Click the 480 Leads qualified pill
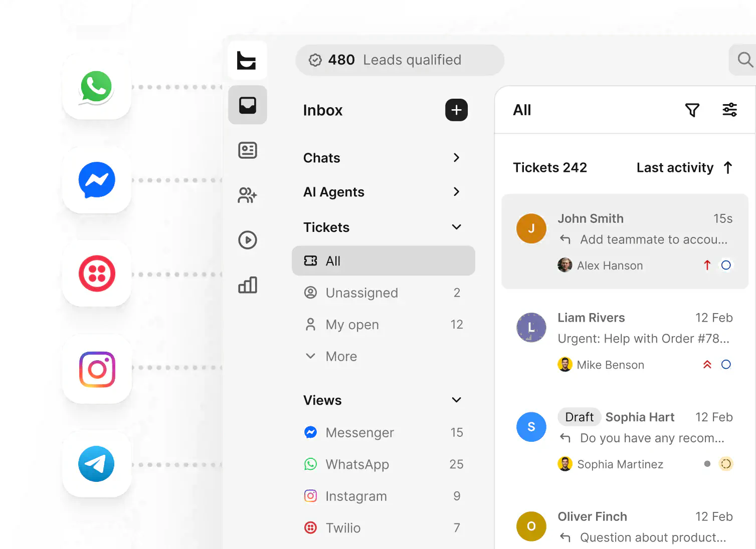Viewport: 756px width, 549px height. click(x=400, y=60)
